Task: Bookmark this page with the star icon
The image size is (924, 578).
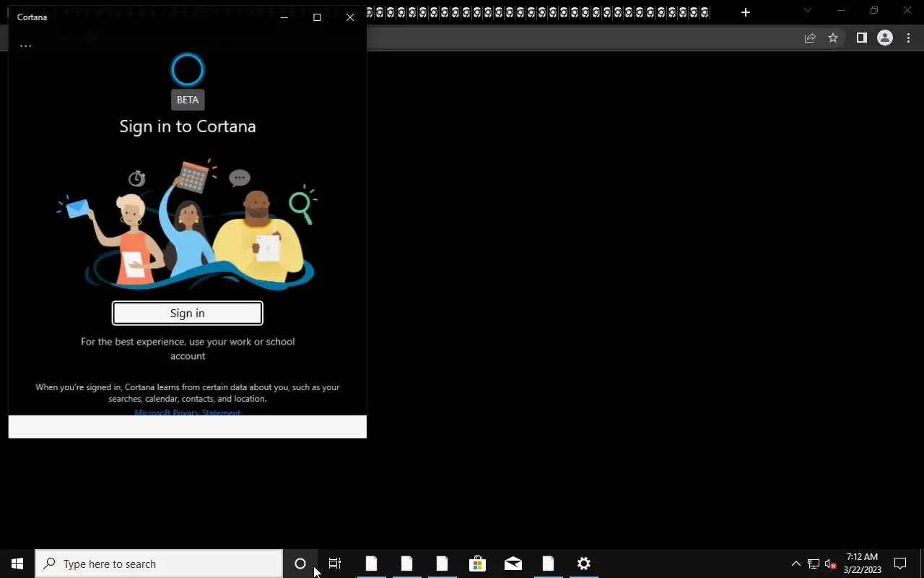Action: 833,38
